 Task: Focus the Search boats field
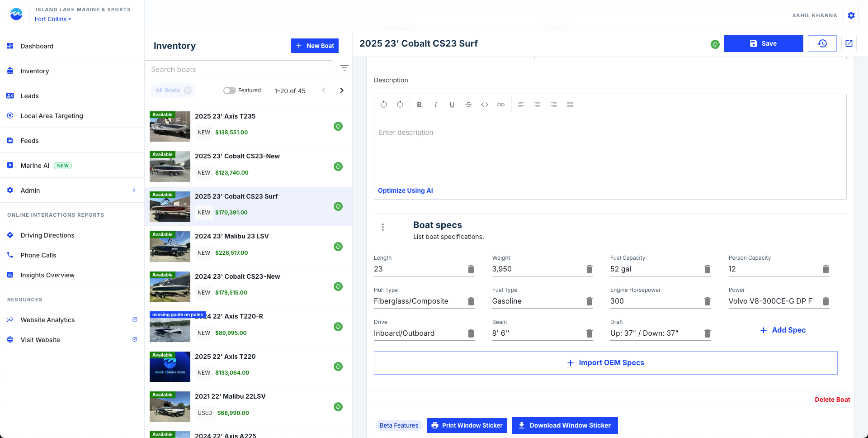(x=238, y=69)
